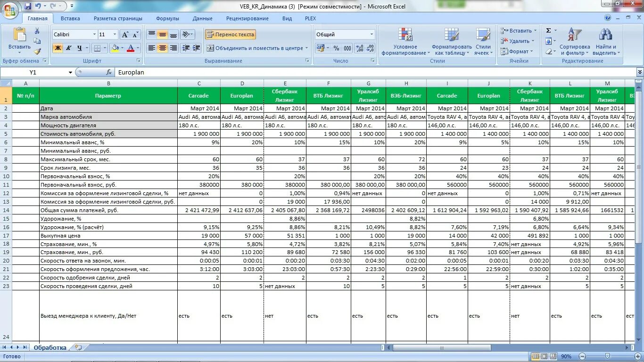Open the Общий number format dropdown

[372, 34]
